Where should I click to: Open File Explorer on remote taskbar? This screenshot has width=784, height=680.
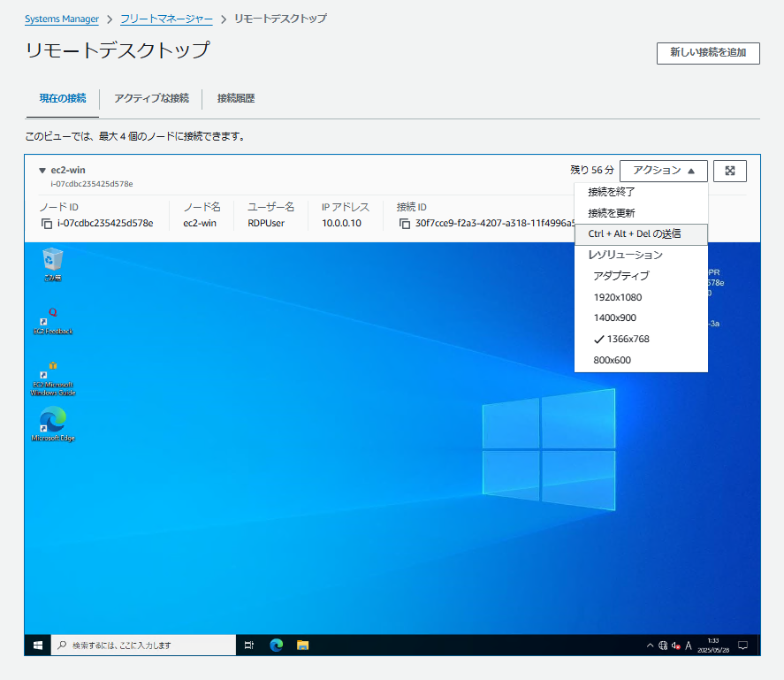coord(302,646)
